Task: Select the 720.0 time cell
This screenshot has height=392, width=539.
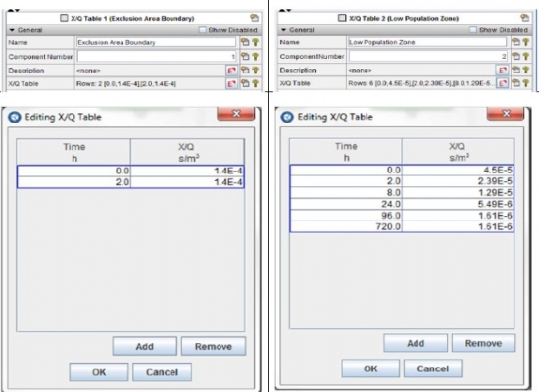Action: click(x=346, y=227)
